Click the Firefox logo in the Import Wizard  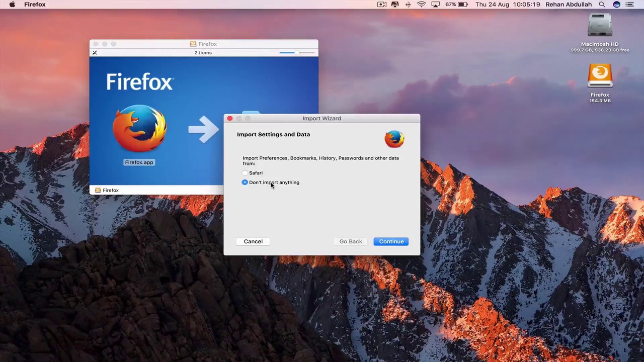pos(394,139)
